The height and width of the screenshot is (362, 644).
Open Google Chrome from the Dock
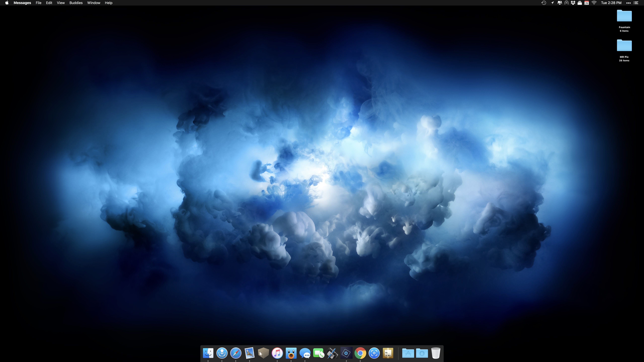tap(360, 353)
